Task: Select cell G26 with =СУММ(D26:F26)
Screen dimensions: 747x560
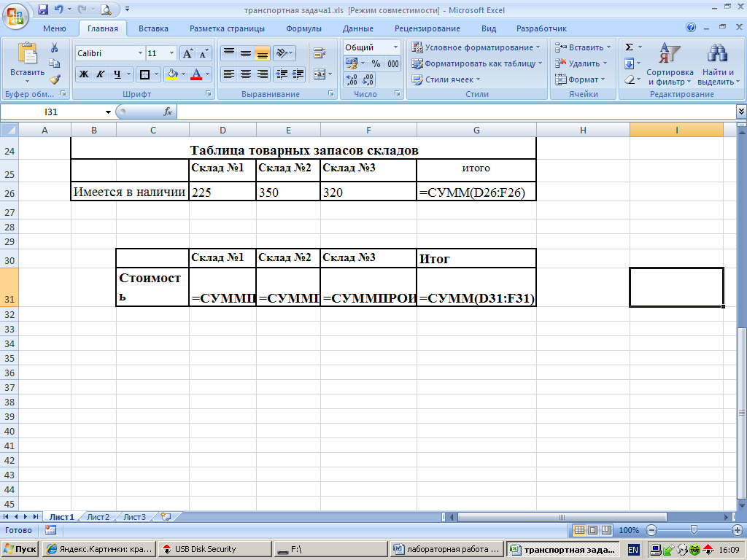Action: (x=476, y=191)
